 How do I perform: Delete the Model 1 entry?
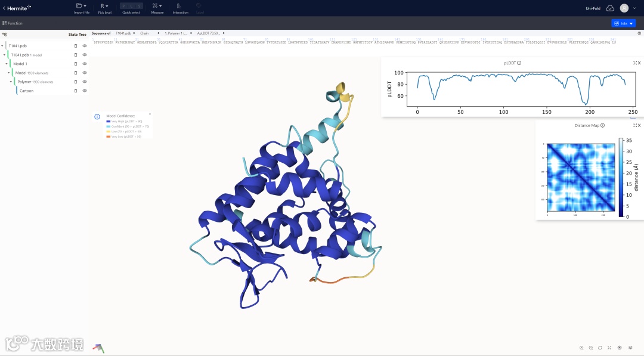click(x=76, y=64)
